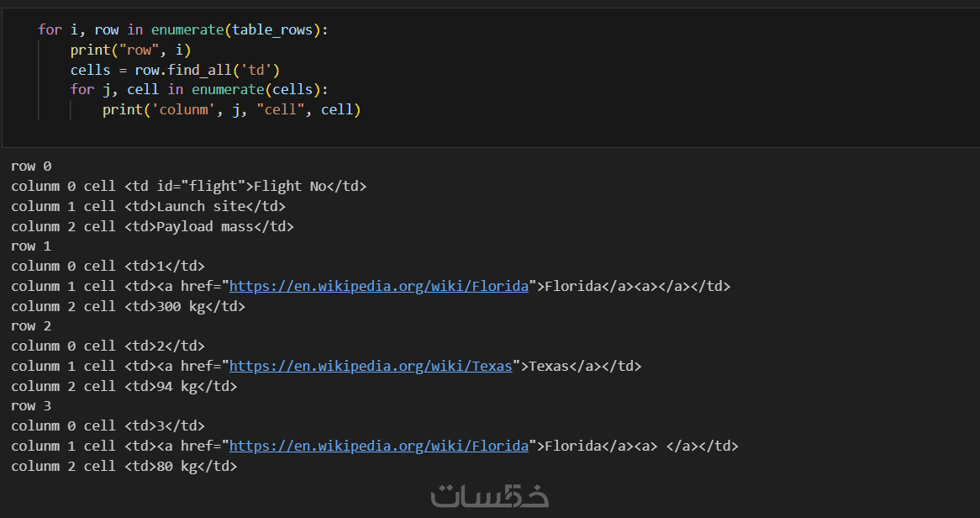The image size is (980, 518).
Task: Click the <td>3</td> output line
Action: tap(108, 425)
